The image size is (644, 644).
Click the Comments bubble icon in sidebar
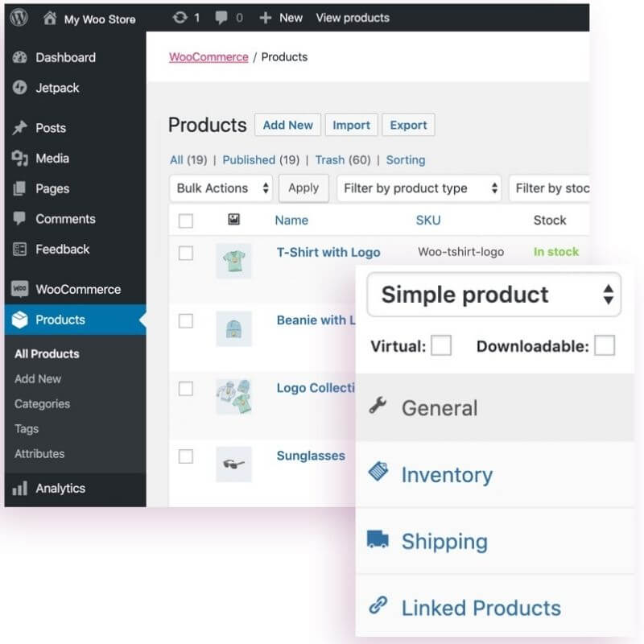point(19,218)
